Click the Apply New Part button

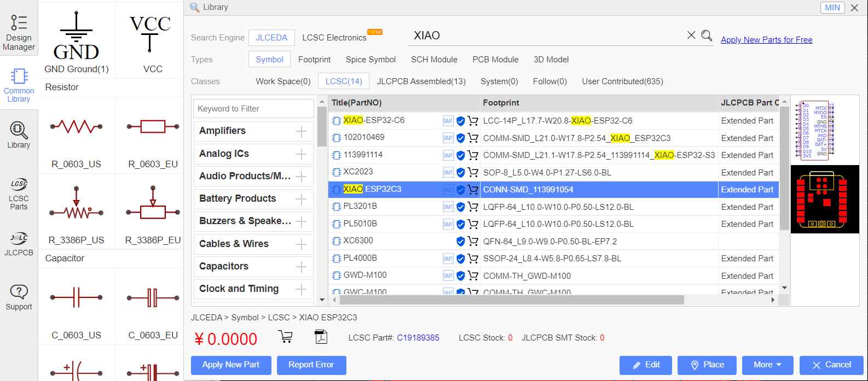231,365
